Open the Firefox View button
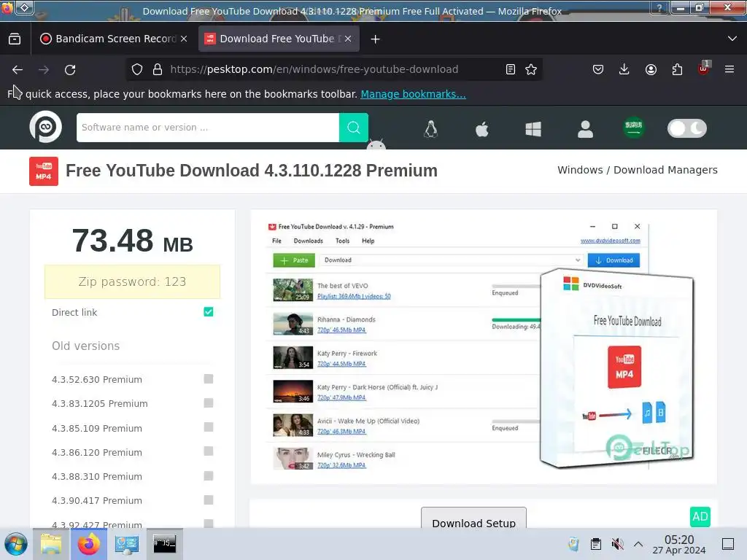747x560 pixels. click(15, 39)
